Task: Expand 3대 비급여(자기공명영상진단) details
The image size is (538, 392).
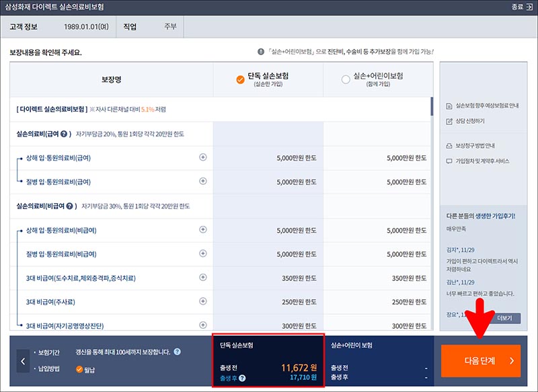Action: (203, 325)
